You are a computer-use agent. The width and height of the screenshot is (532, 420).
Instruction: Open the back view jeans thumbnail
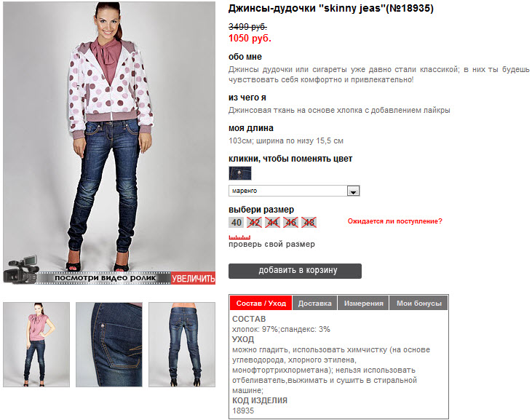click(182, 345)
